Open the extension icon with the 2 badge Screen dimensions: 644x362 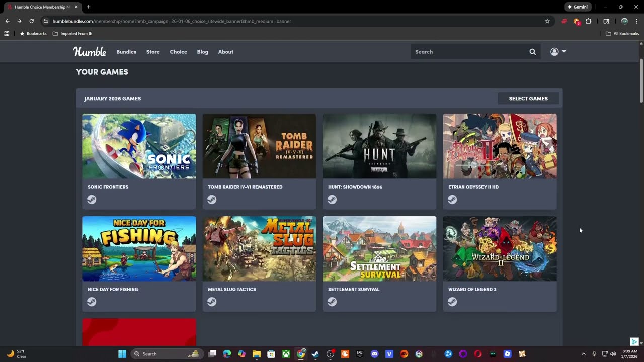pyautogui.click(x=577, y=21)
